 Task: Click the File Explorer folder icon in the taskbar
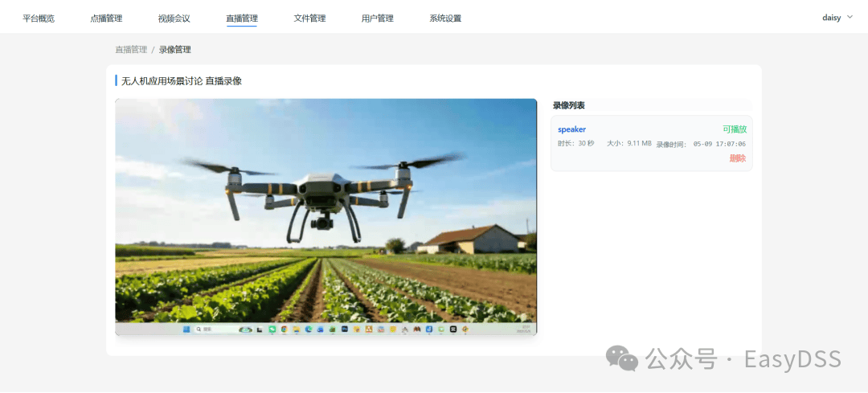tap(297, 330)
